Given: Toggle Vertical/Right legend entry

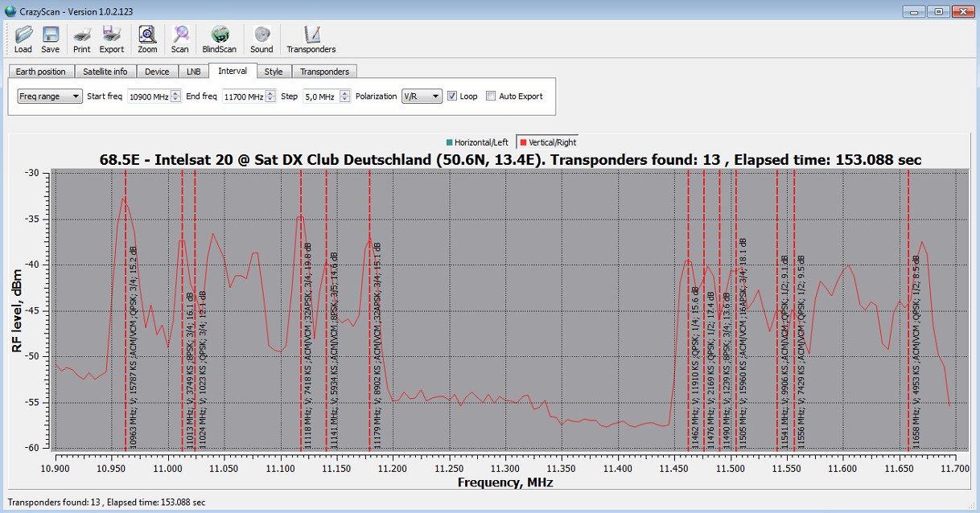Looking at the screenshot, I should click(x=547, y=142).
